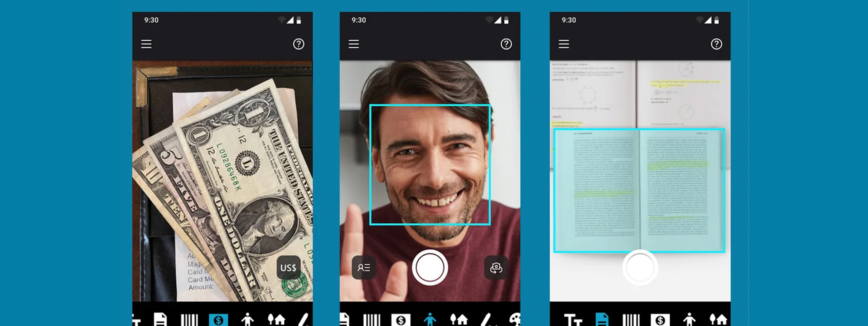Tap the detected book page region
Image resolution: width=868 pixels, height=326 pixels.
[x=639, y=190]
